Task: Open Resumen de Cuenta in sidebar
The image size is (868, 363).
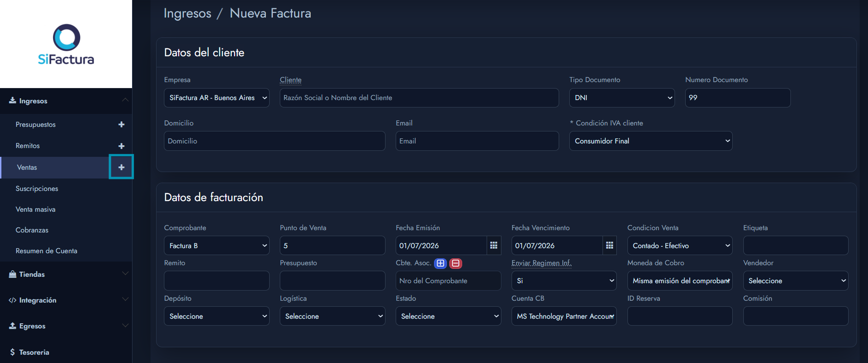Action: (x=46, y=251)
